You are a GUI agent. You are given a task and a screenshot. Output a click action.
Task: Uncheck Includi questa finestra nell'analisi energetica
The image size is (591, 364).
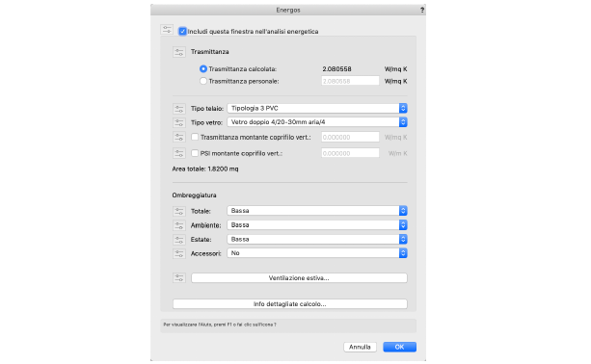pos(182,31)
